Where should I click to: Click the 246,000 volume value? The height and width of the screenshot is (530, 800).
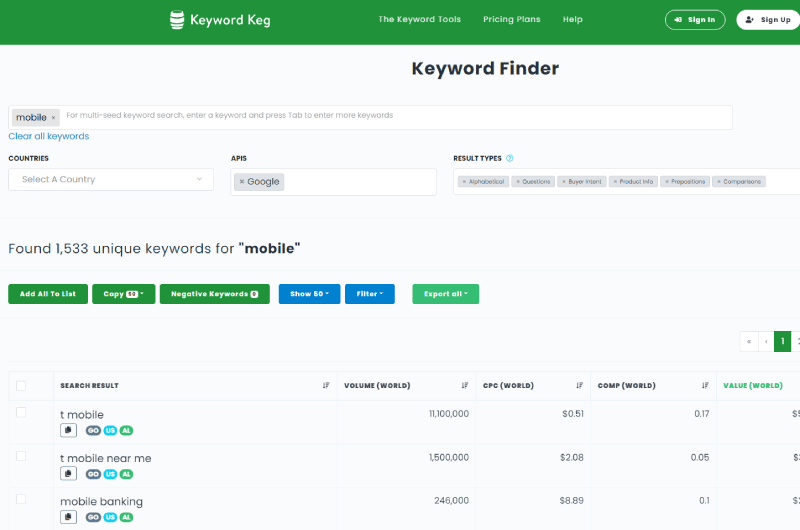(452, 500)
